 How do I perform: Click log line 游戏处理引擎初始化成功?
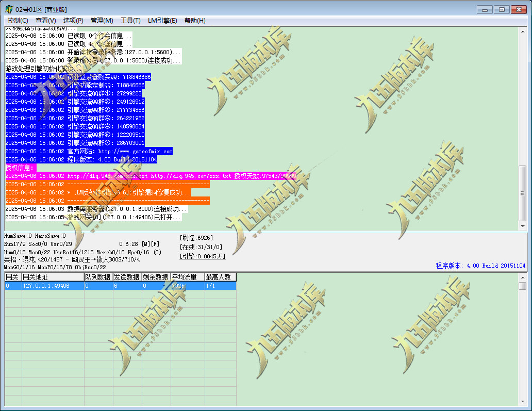(x=44, y=69)
